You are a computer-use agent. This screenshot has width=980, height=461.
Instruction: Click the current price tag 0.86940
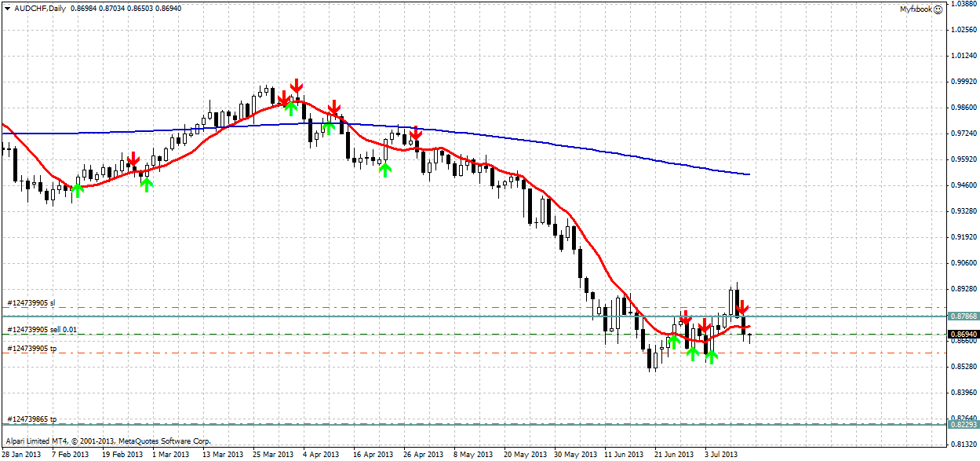point(963,334)
